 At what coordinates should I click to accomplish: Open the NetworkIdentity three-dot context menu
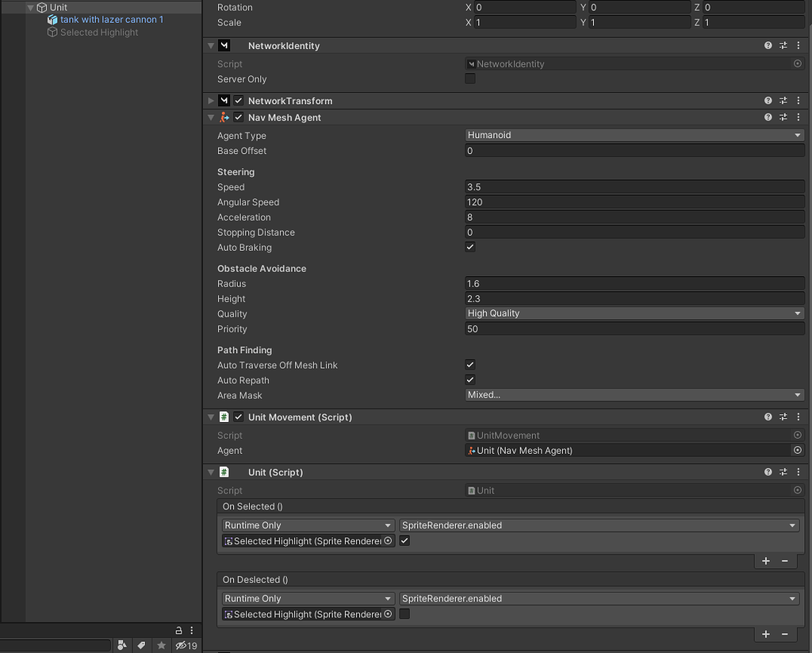799,45
